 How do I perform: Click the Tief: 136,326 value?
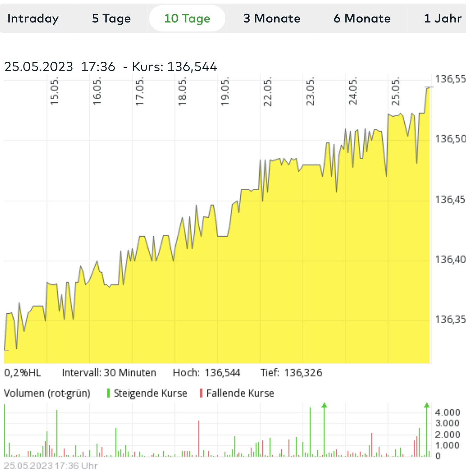point(291,373)
